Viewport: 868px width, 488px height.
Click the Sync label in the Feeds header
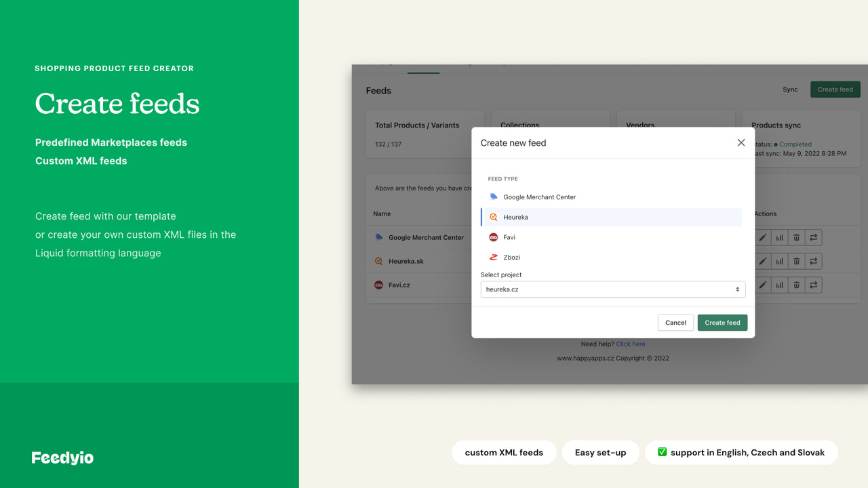tap(791, 89)
